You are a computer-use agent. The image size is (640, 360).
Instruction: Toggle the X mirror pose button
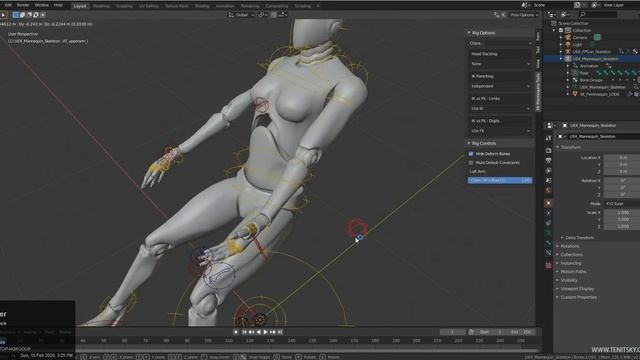pyautogui.click(x=503, y=15)
